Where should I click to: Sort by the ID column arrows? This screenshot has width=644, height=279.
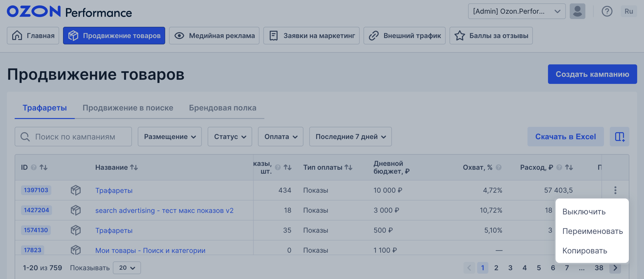[43, 167]
